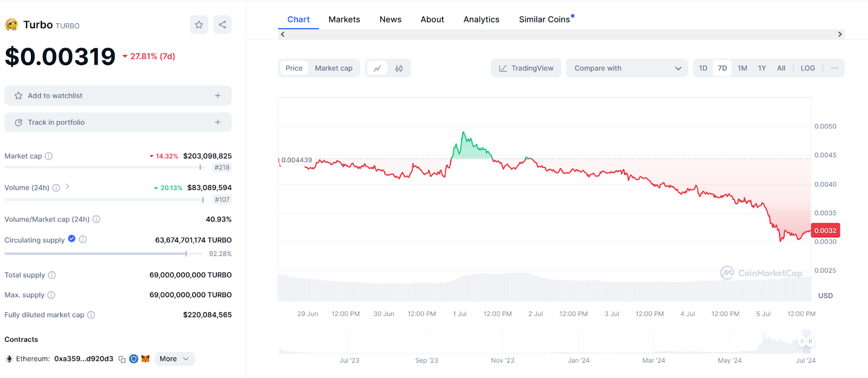Click Track in portfolio button

point(118,122)
